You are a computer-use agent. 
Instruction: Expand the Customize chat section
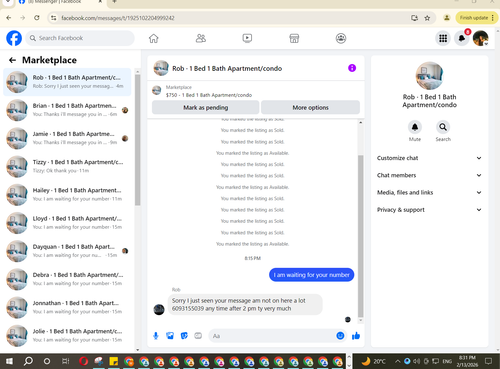tap(429, 158)
